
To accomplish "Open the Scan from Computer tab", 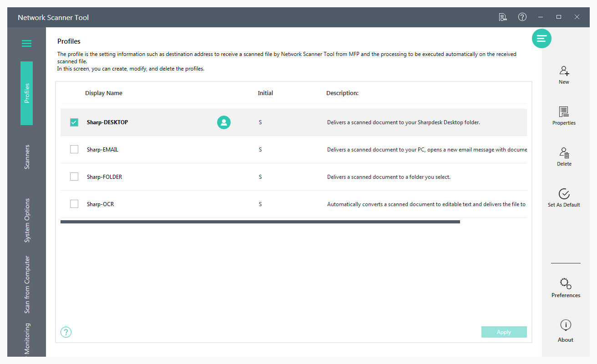I will [27, 285].
